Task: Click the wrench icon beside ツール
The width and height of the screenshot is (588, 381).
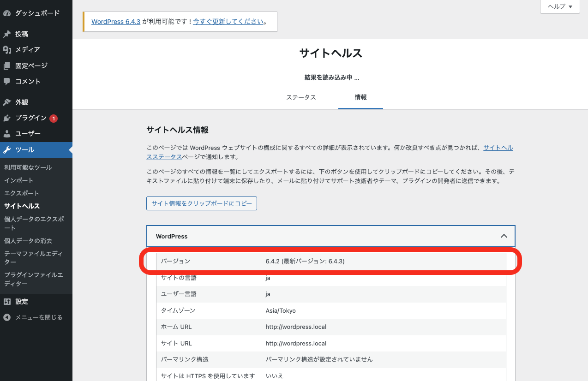Action: point(7,150)
